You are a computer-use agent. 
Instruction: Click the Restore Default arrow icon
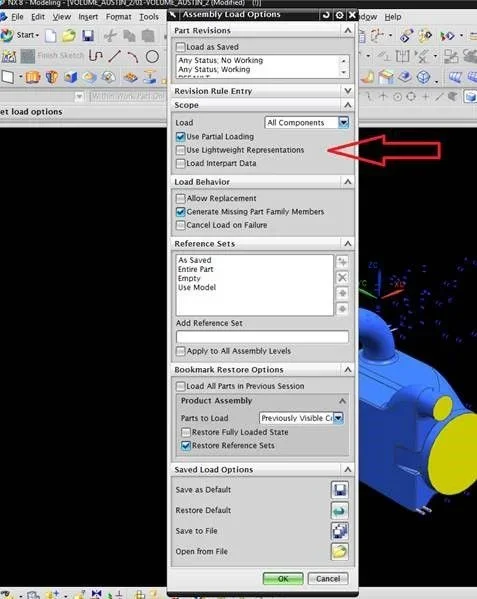coord(340,510)
